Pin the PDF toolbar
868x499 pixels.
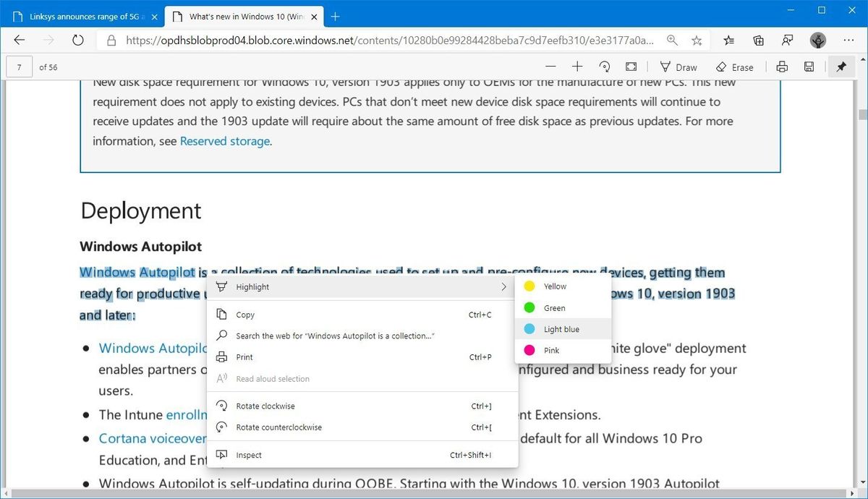[x=841, y=66]
